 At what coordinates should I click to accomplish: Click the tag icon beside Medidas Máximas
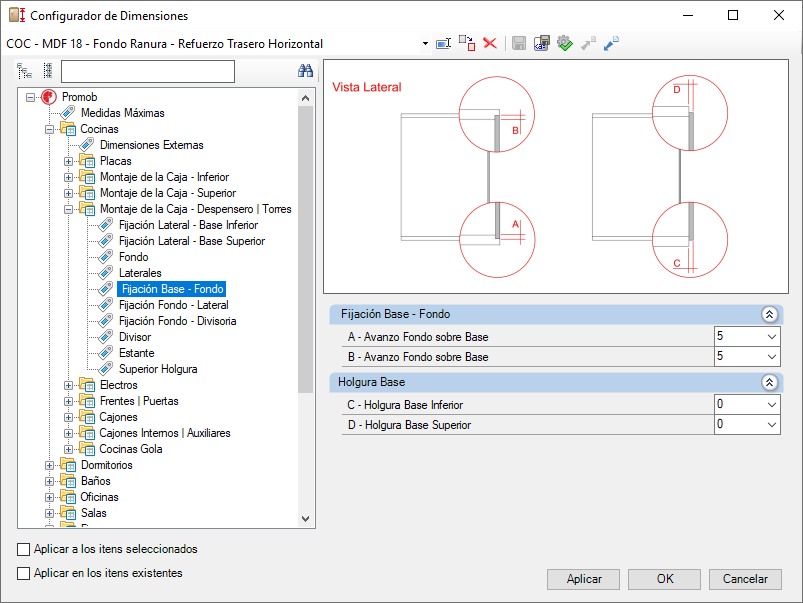[68, 113]
